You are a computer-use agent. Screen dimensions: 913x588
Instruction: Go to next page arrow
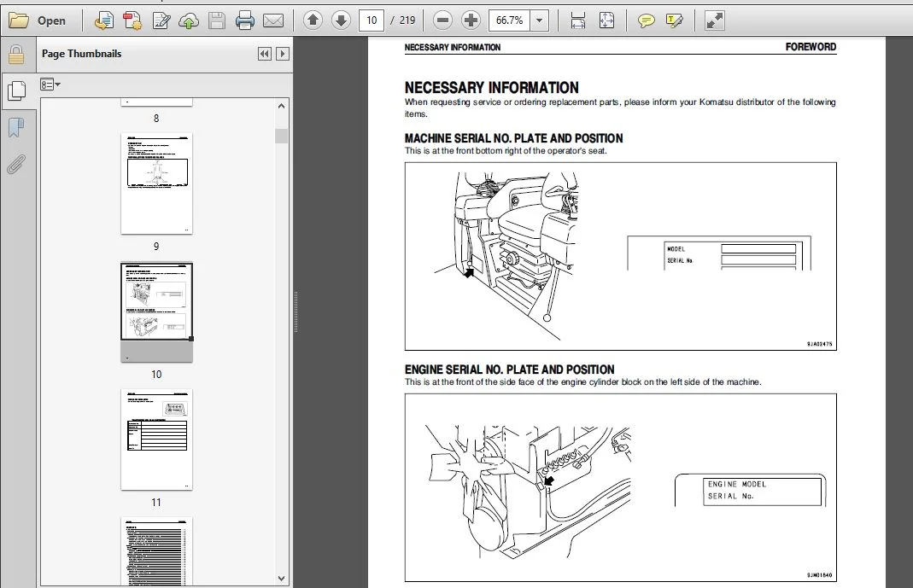(x=341, y=20)
